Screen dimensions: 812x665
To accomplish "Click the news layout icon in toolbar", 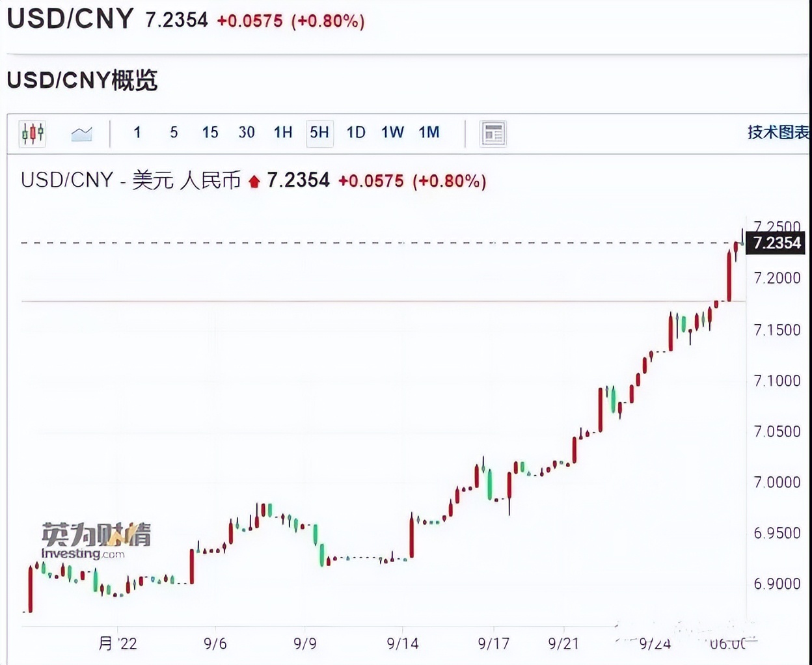I will 493,133.
